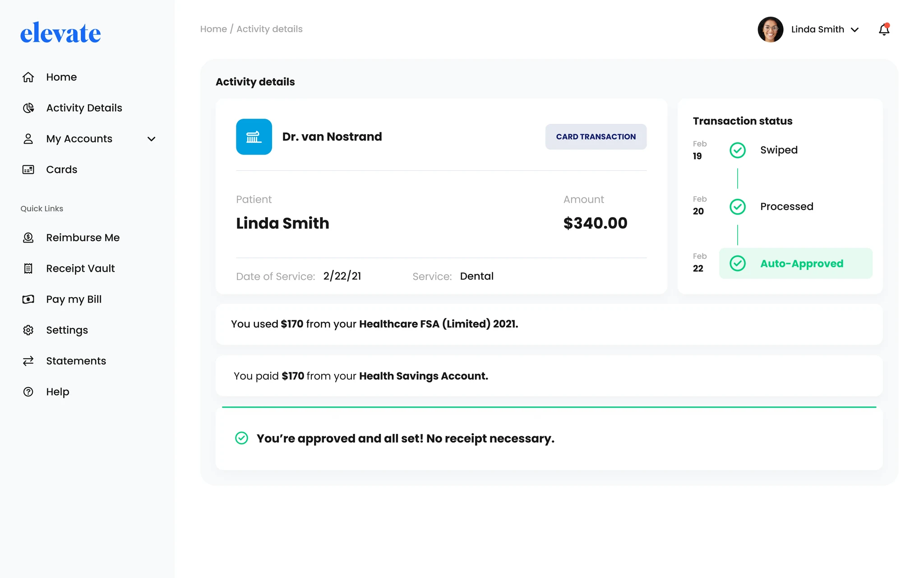Click the Processed status check icon
The image size is (924, 578).
coord(738,206)
